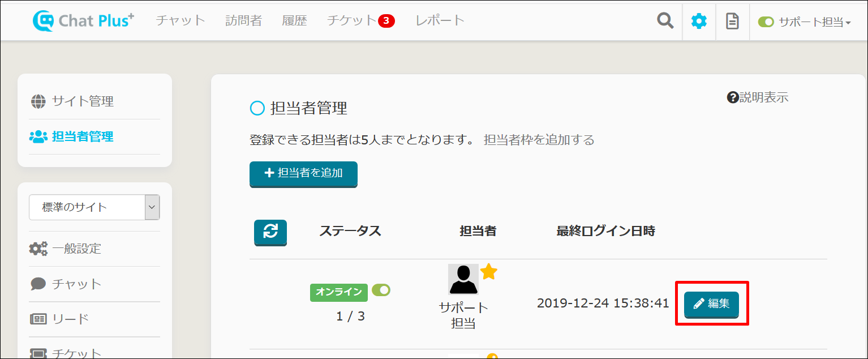This screenshot has height=359, width=868.
Task: Click the 1 / 3 chat count
Action: [350, 317]
